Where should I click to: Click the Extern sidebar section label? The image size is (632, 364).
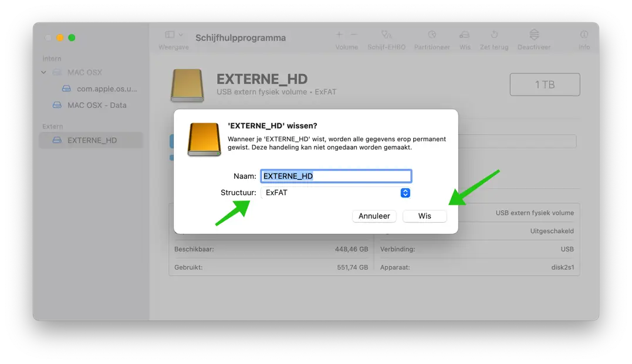(x=53, y=127)
